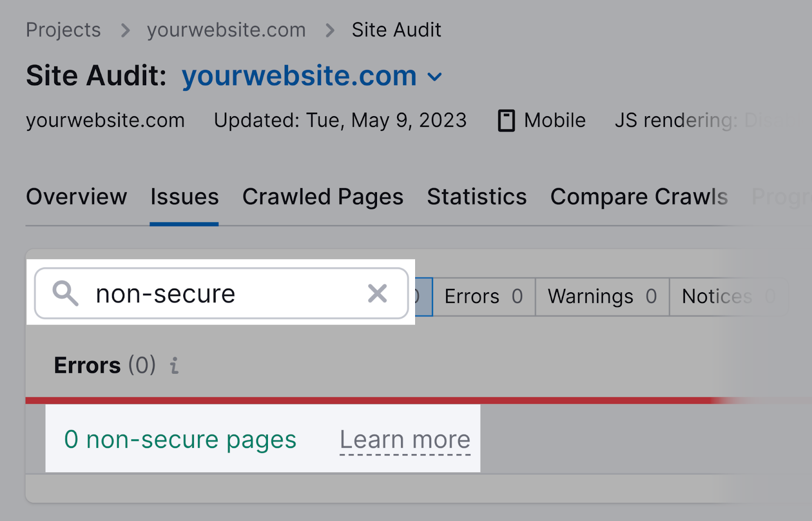Viewport: 812px width, 521px height.
Task: Click the Learn more link
Action: tap(405, 439)
